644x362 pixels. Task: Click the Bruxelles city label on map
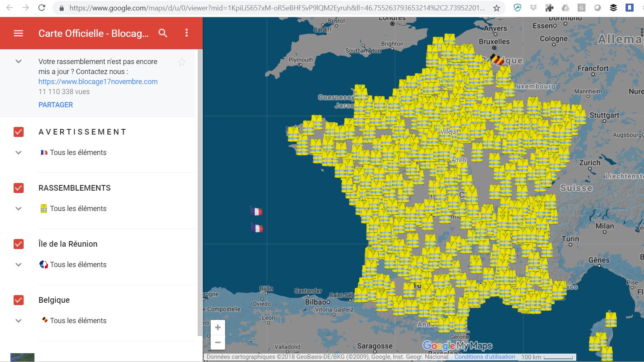point(494,42)
